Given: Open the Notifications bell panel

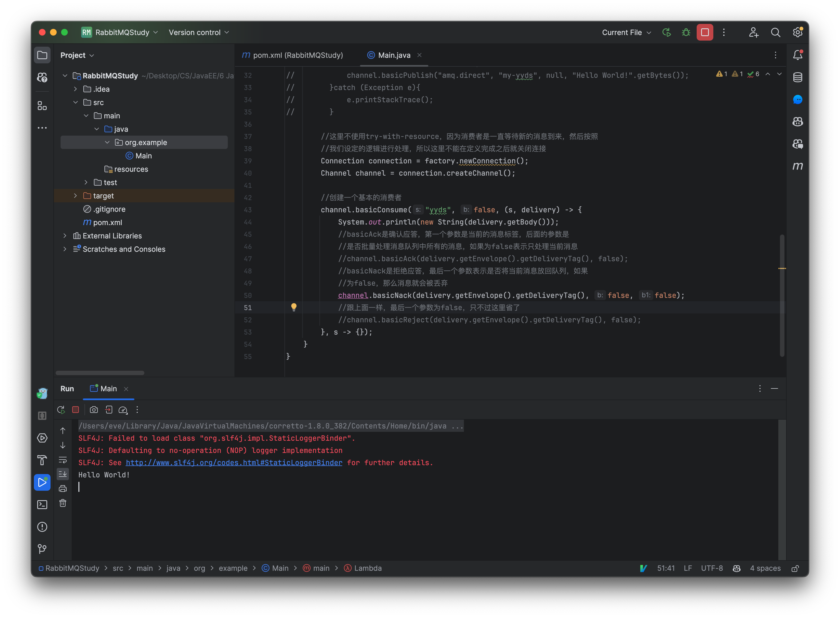Looking at the screenshot, I should pos(797,55).
